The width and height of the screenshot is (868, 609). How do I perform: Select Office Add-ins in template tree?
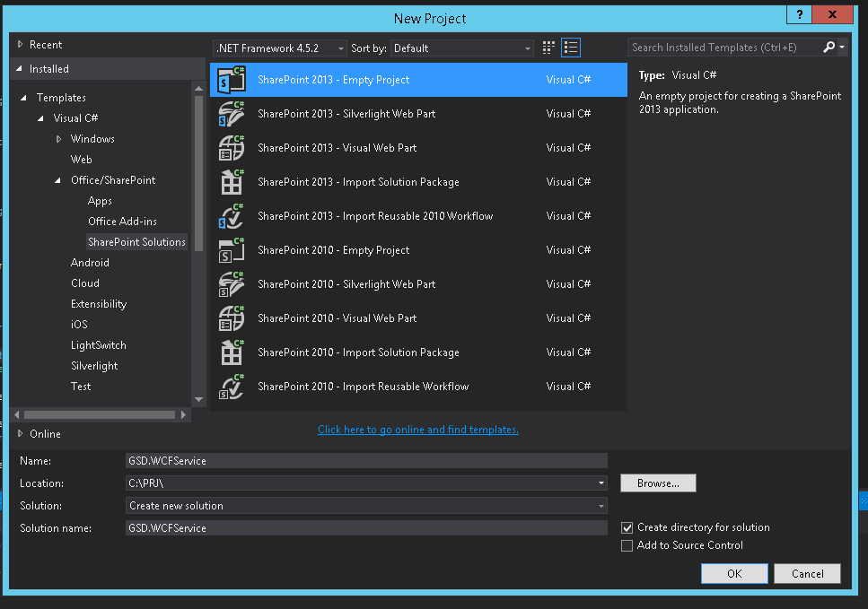coord(122,222)
